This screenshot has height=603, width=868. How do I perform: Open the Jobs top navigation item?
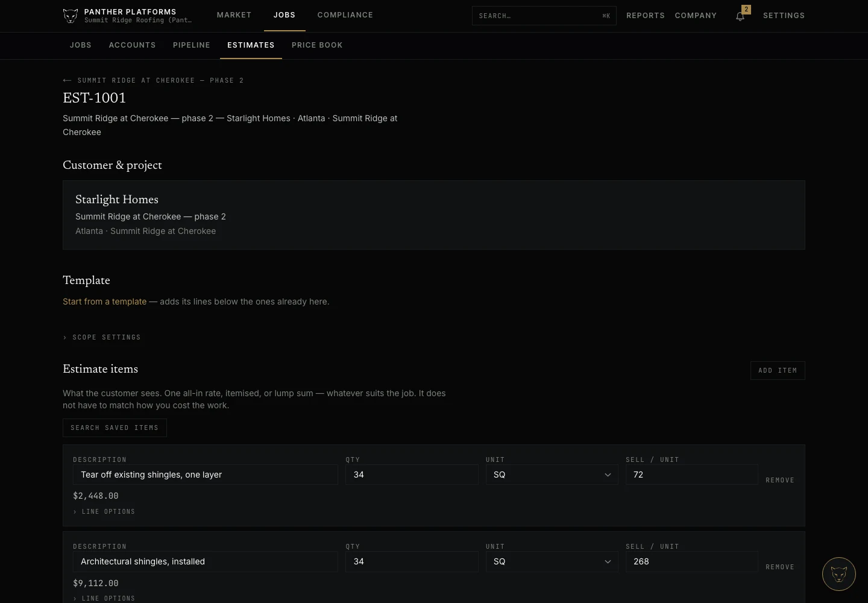285,15
